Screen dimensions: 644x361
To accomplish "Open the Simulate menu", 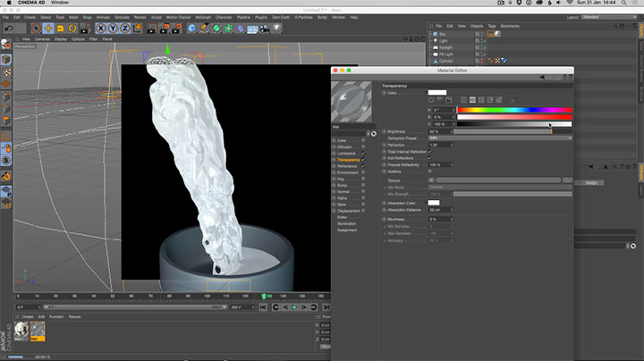I will [x=122, y=17].
